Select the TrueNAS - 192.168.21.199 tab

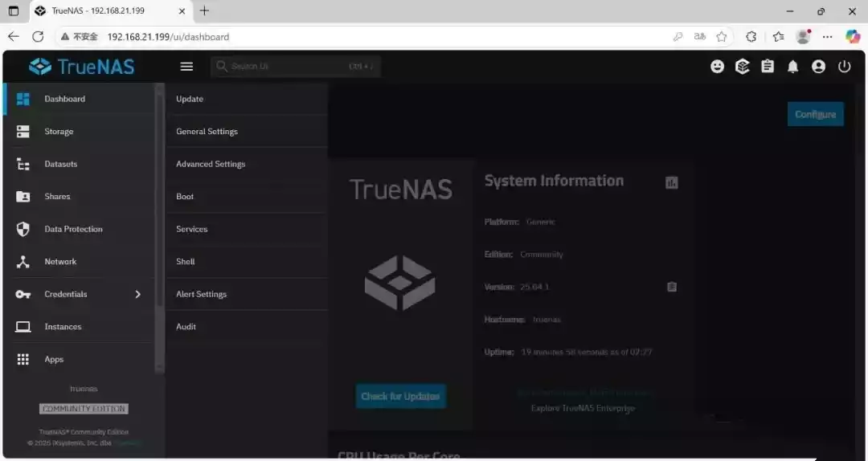(110, 11)
